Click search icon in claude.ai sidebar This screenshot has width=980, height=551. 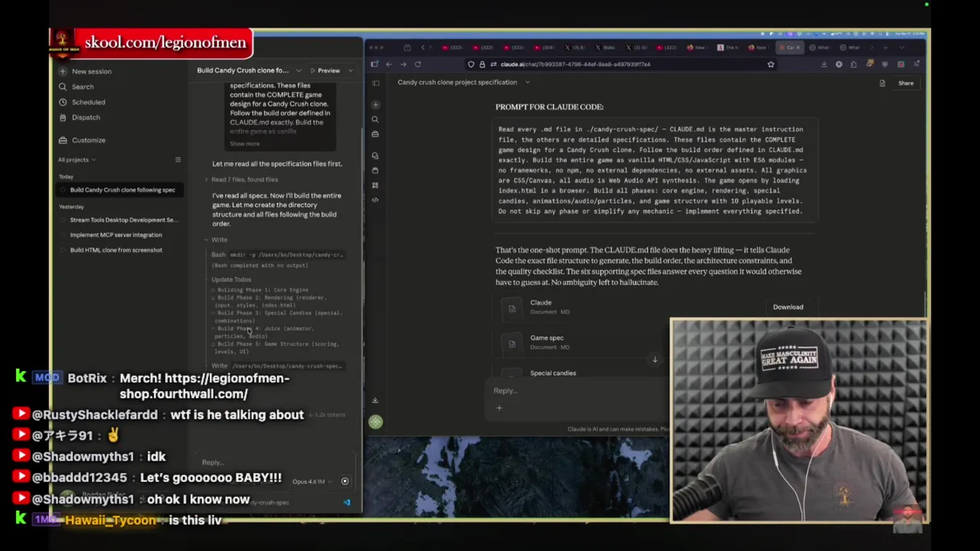point(375,119)
